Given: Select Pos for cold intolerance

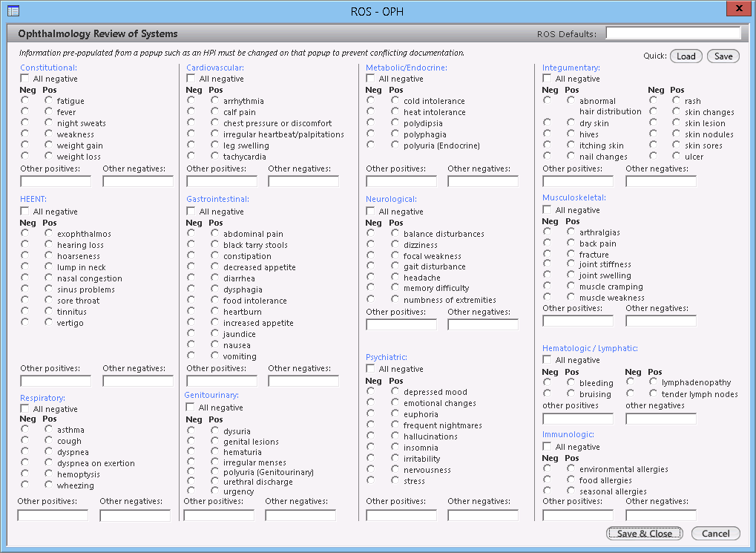Looking at the screenshot, I should tap(395, 100).
